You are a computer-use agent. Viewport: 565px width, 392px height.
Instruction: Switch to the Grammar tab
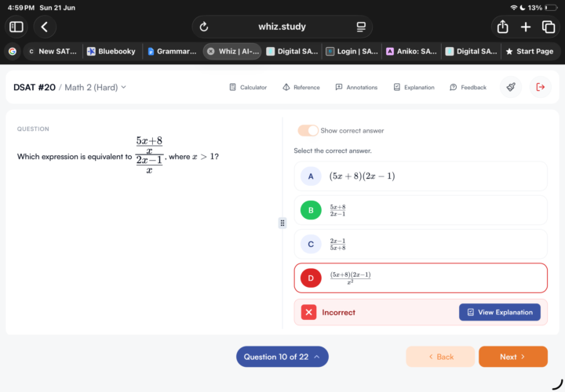[172, 51]
